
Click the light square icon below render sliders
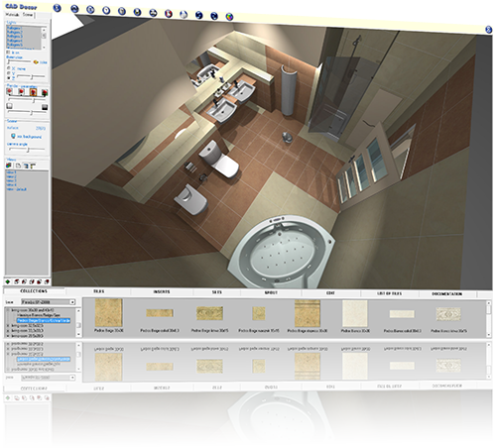click(x=9, y=106)
